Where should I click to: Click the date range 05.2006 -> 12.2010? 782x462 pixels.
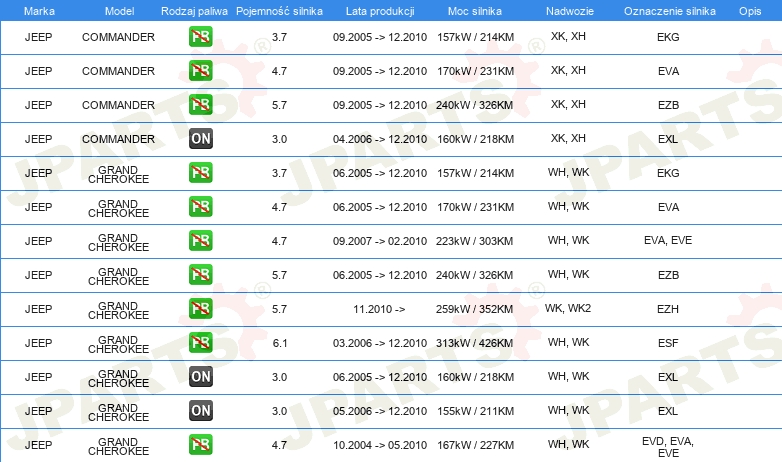coord(380,411)
